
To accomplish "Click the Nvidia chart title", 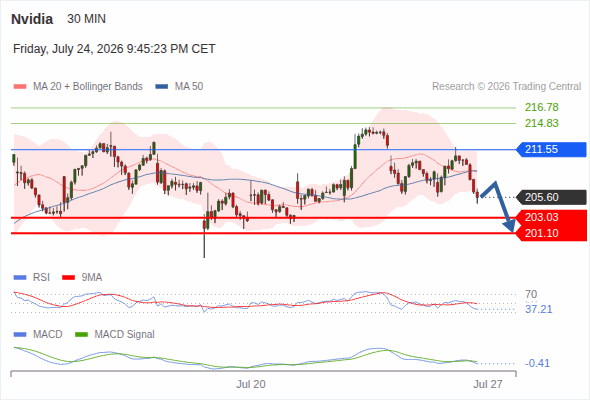I will tap(32, 19).
